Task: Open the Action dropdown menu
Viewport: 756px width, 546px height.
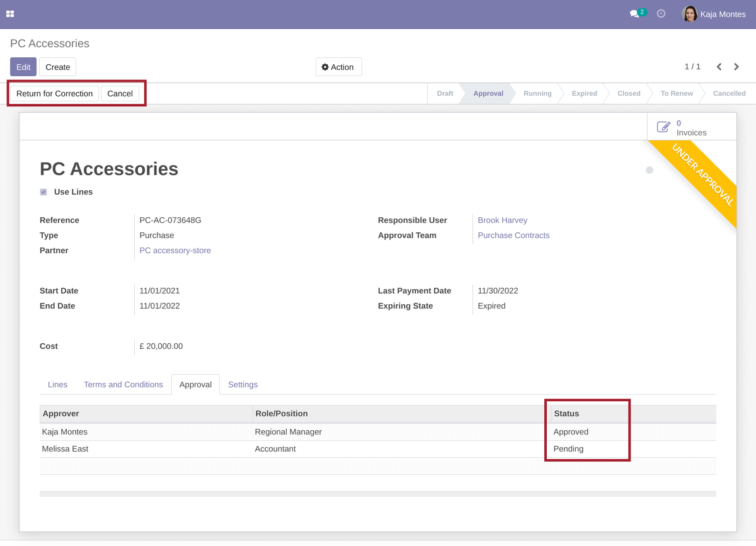Action: [x=338, y=67]
